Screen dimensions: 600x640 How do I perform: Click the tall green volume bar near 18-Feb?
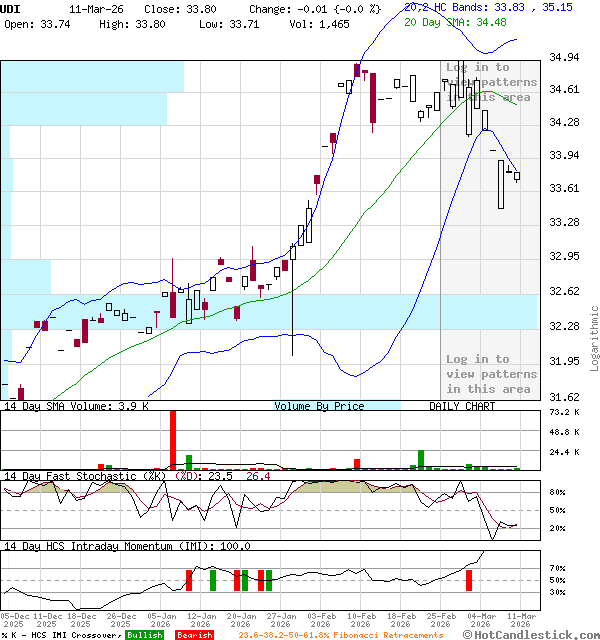pos(420,459)
